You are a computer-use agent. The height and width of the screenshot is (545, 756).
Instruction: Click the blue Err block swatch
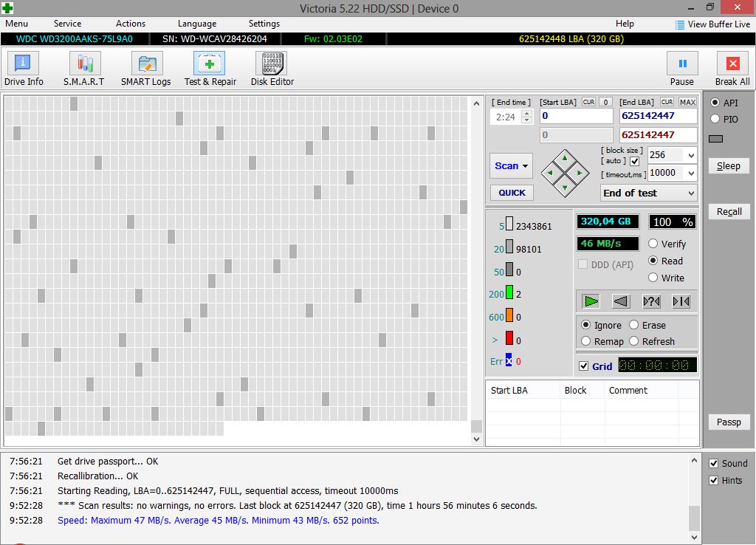[x=509, y=360]
